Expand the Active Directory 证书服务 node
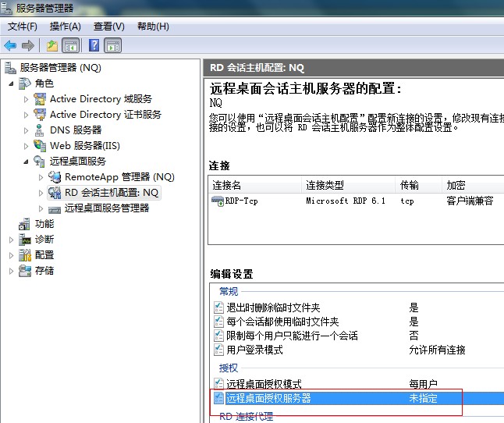The image size is (504, 423). [26, 115]
